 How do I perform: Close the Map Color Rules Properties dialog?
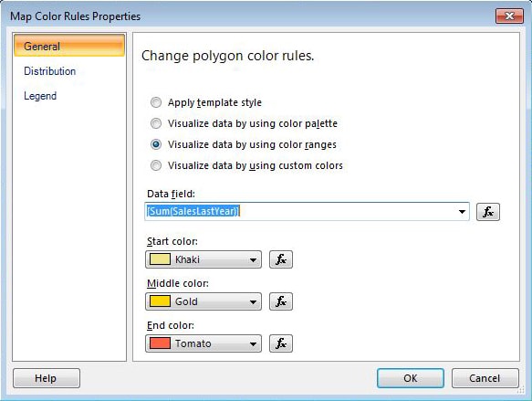coord(509,16)
